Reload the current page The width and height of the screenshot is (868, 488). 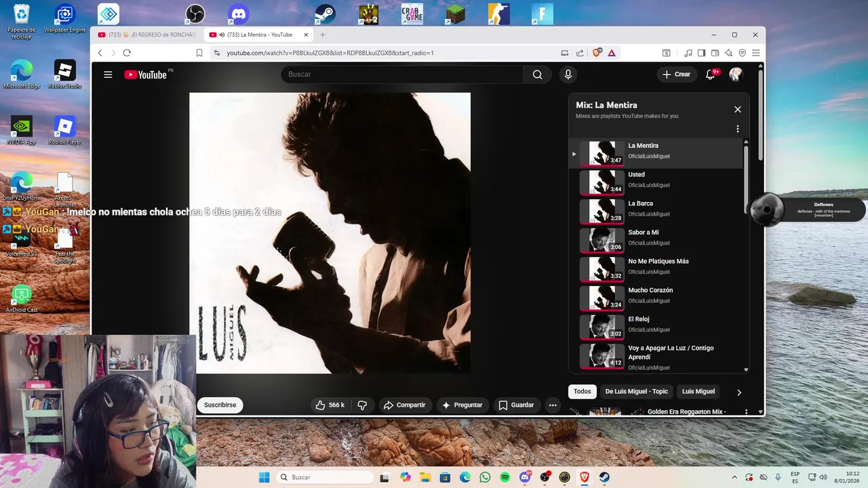[127, 53]
